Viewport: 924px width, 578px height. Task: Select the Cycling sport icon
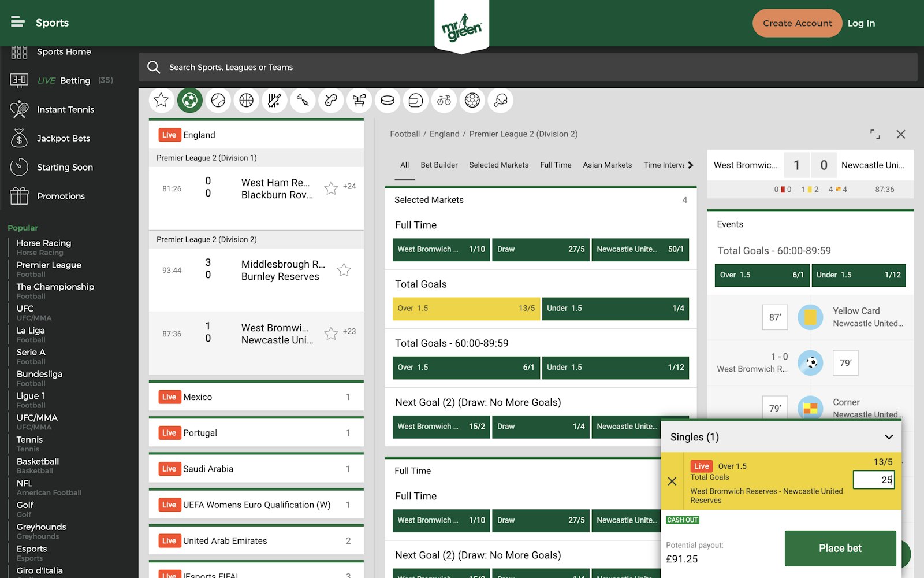[444, 100]
